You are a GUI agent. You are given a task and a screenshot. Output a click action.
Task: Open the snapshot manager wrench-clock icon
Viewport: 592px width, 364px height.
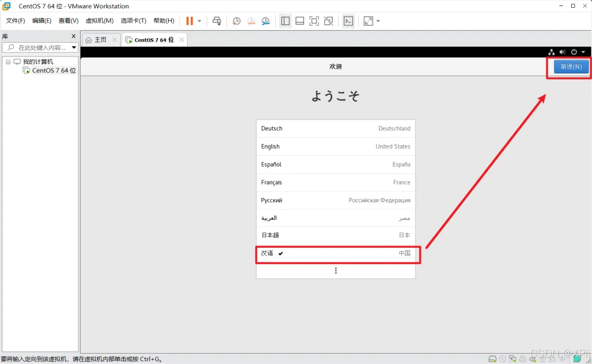tap(266, 21)
